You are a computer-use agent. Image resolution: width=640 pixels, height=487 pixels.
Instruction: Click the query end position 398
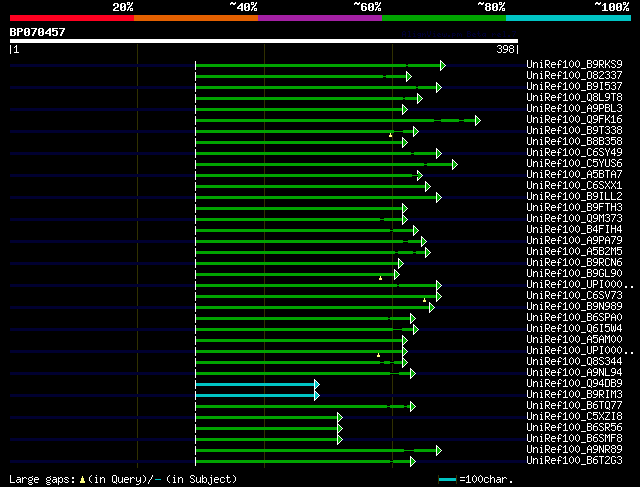pyautogui.click(x=505, y=49)
